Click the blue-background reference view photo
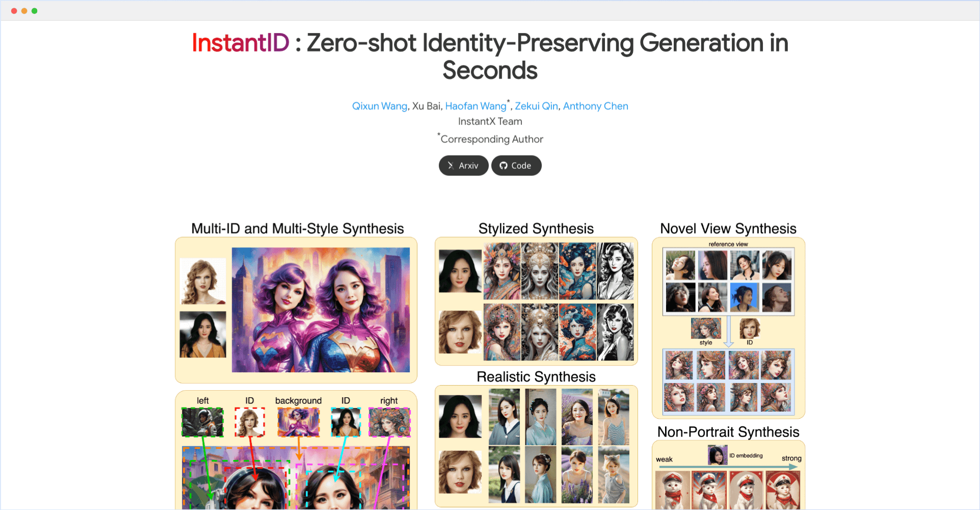This screenshot has height=510, width=980. [x=745, y=297]
